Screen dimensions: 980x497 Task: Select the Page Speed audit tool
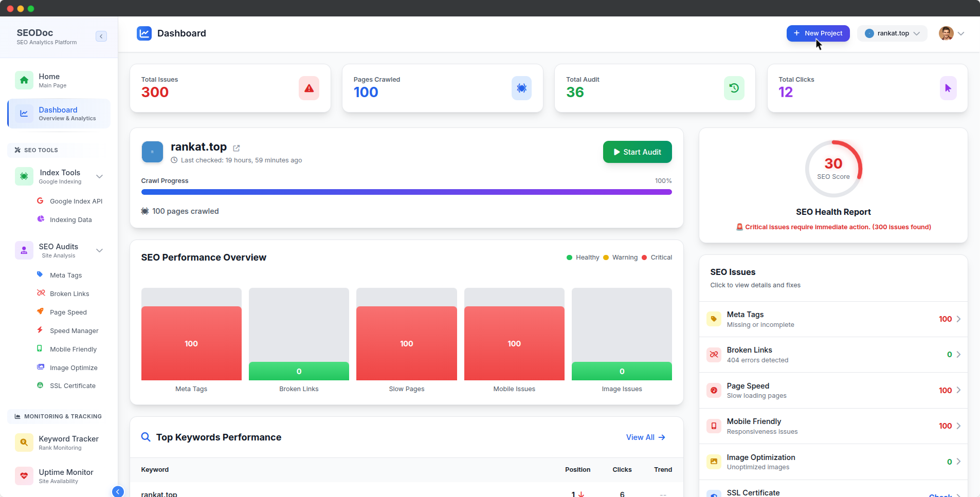coord(68,312)
